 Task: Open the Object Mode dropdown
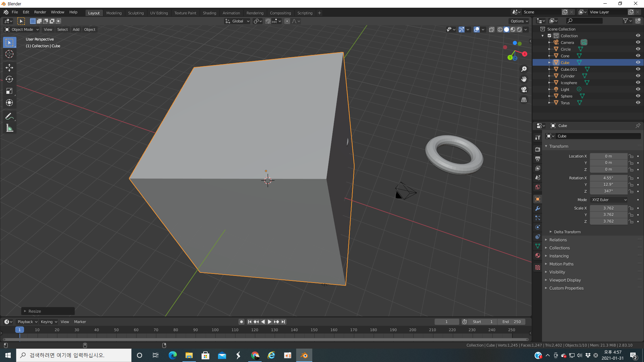[22, 29]
